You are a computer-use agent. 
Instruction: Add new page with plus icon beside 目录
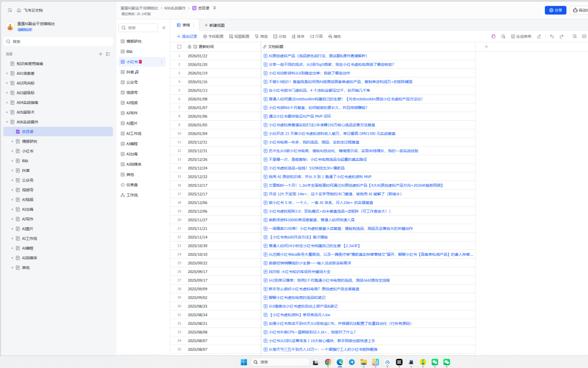click(x=100, y=54)
